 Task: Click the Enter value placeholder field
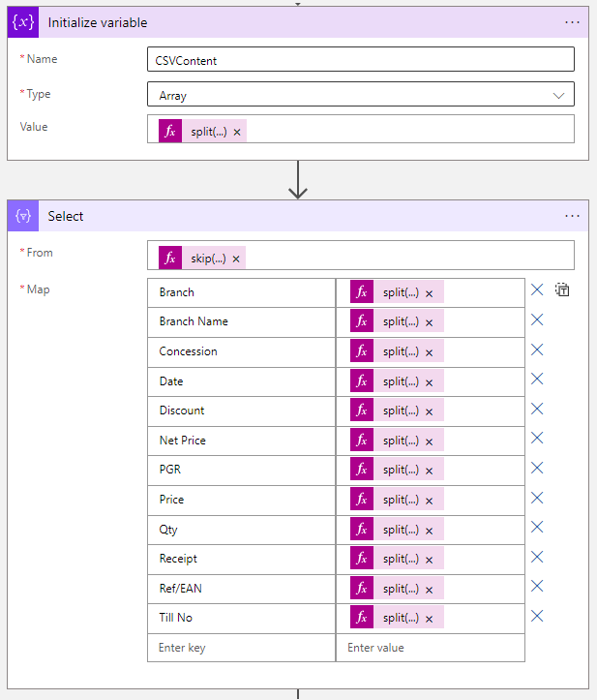pos(430,648)
